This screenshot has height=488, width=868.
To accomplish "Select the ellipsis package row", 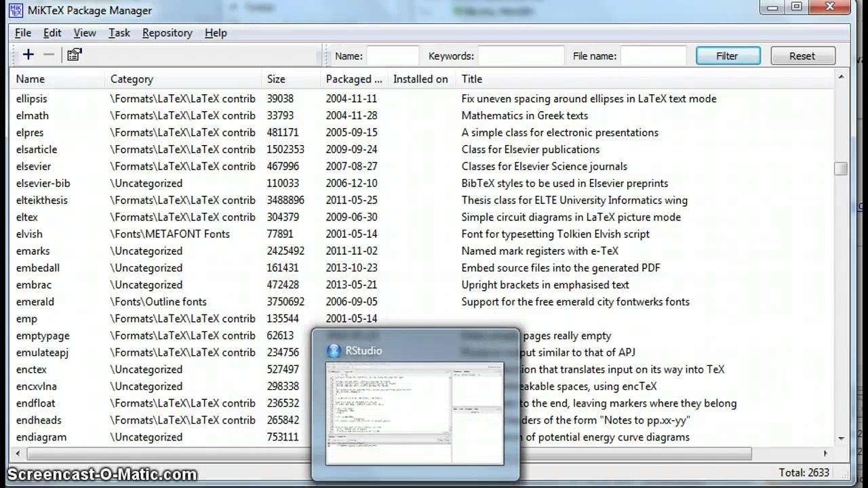I will pos(422,98).
